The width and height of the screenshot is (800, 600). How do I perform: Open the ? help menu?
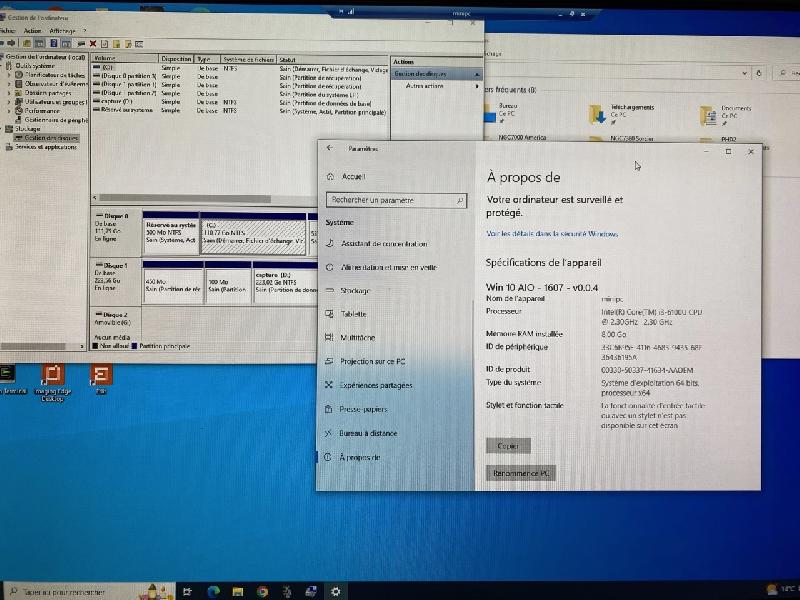tap(85, 31)
